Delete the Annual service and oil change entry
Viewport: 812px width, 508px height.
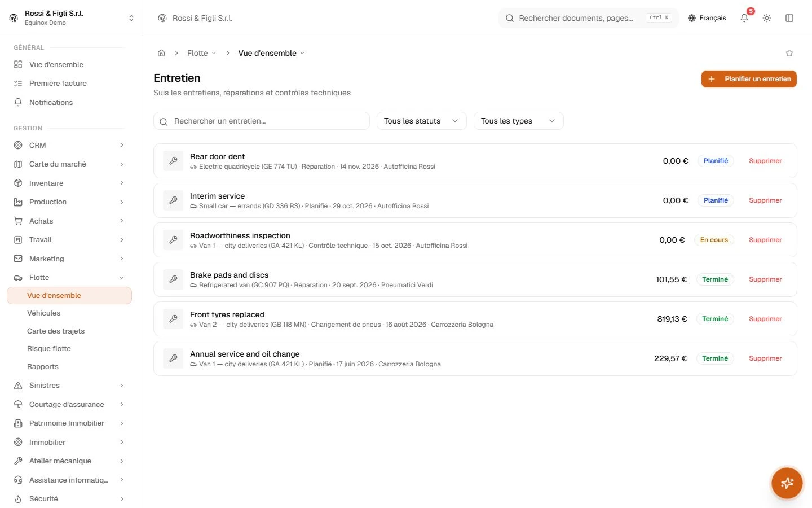coord(765,358)
